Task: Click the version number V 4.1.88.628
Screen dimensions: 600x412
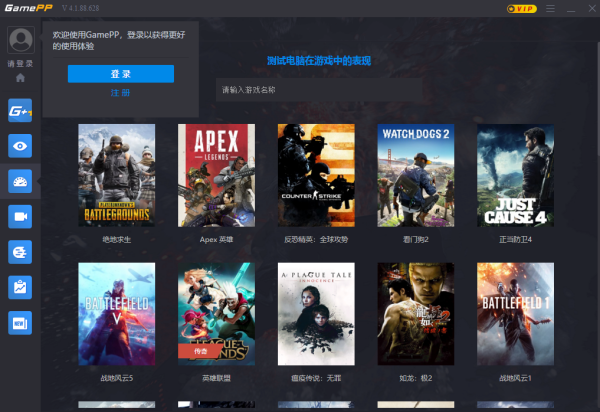Action: (x=81, y=8)
